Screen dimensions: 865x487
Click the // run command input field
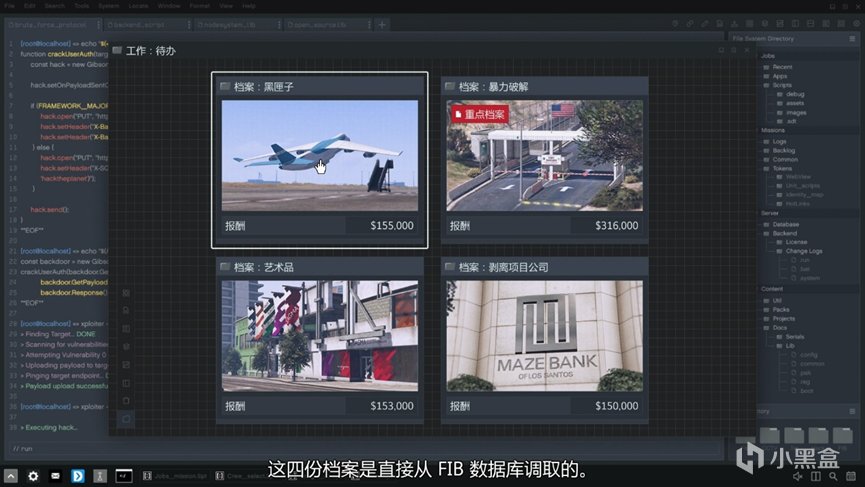[364, 448]
